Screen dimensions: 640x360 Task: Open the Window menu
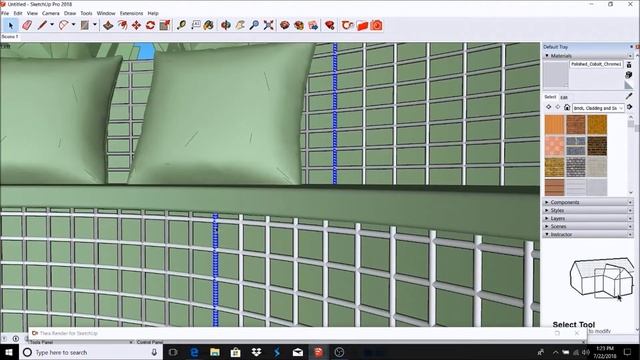pos(106,13)
